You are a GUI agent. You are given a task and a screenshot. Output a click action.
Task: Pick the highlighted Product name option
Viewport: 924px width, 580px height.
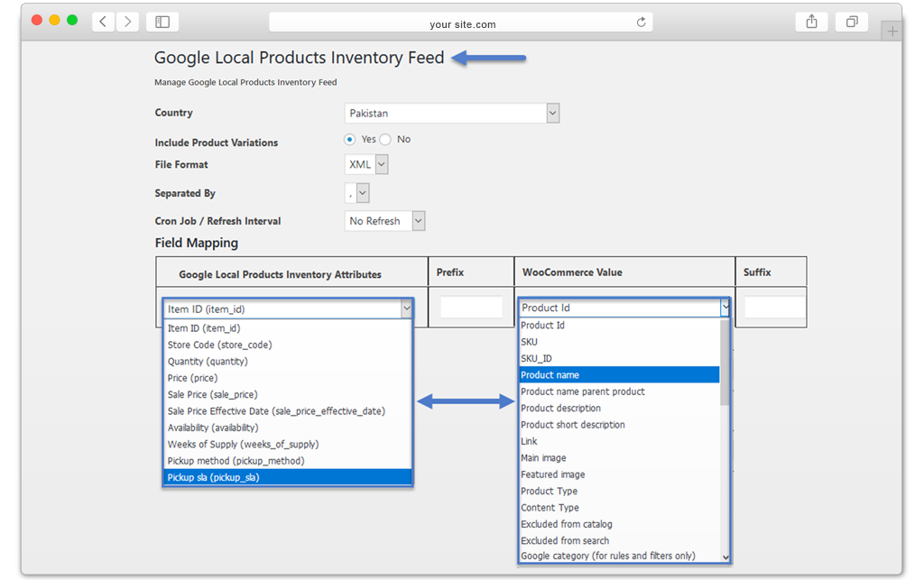click(619, 374)
